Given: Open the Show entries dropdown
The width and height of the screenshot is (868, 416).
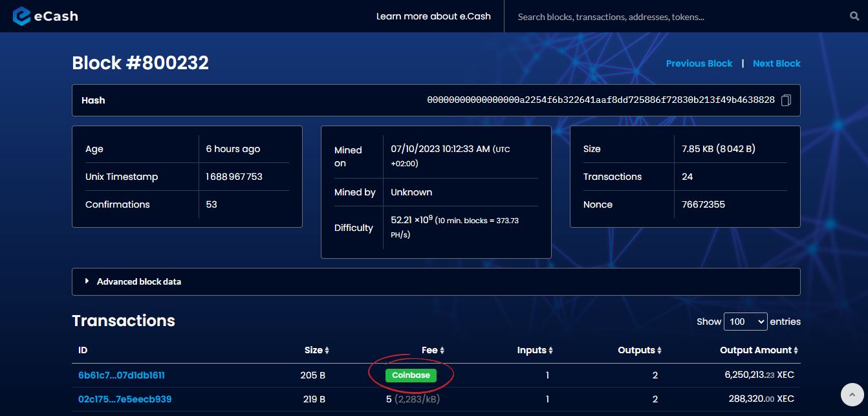Looking at the screenshot, I should [745, 322].
